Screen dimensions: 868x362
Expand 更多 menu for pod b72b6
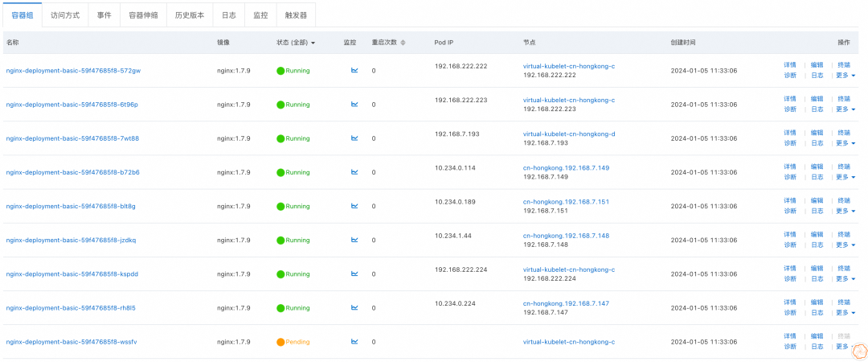coord(845,177)
